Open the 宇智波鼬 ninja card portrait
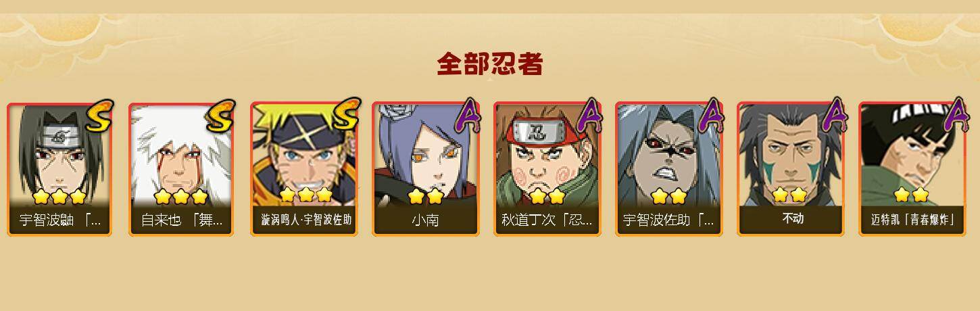 tap(59, 155)
